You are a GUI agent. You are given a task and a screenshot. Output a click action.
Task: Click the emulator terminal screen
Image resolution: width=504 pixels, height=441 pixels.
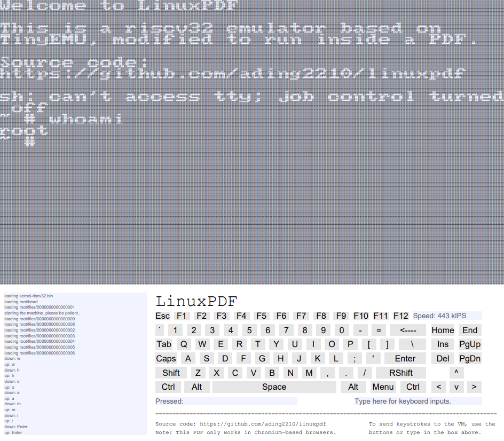click(252, 142)
